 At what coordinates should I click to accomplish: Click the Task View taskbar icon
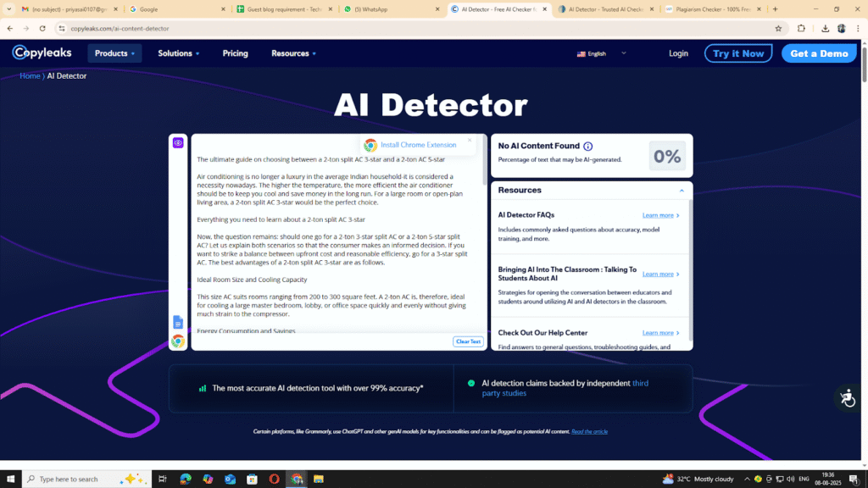162,480
